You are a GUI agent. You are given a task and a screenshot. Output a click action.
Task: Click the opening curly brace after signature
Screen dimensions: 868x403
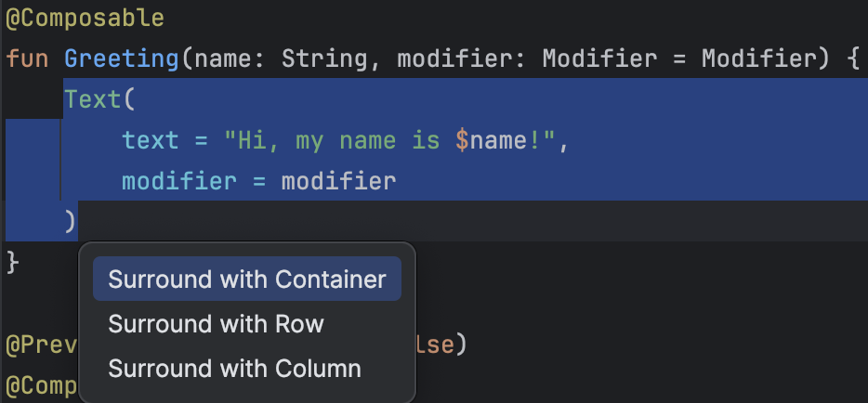pyautogui.click(x=852, y=59)
